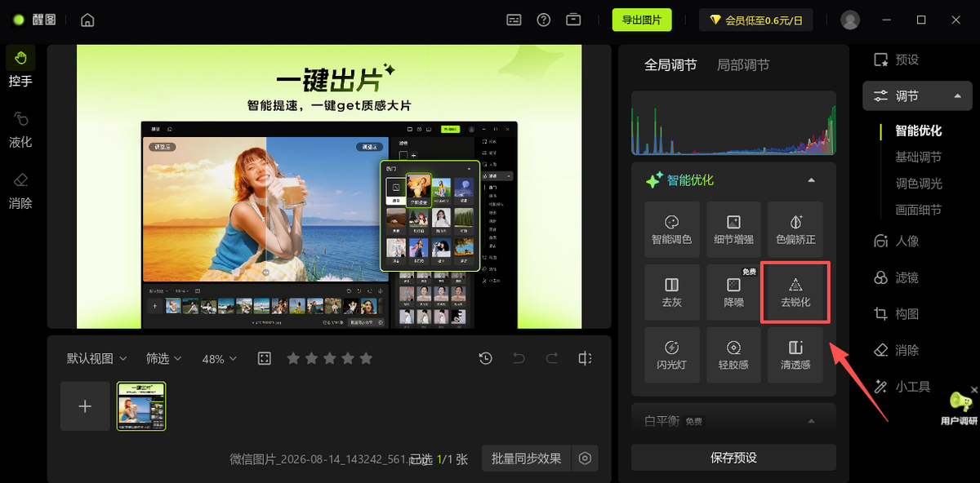Select 智能优化 entry under 调节 sidebar
Image resolution: width=980 pixels, height=483 pixels.
pyautogui.click(x=919, y=131)
